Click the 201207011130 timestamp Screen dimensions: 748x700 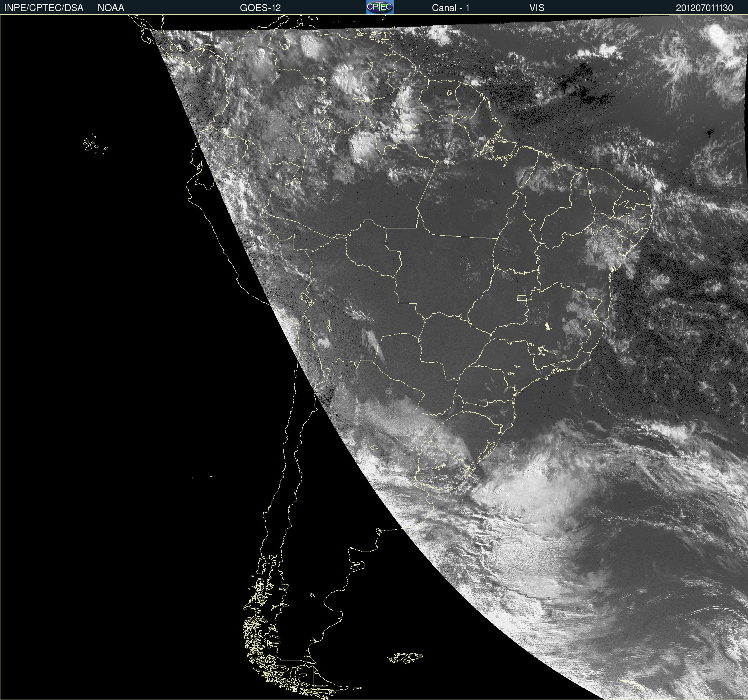(704, 8)
